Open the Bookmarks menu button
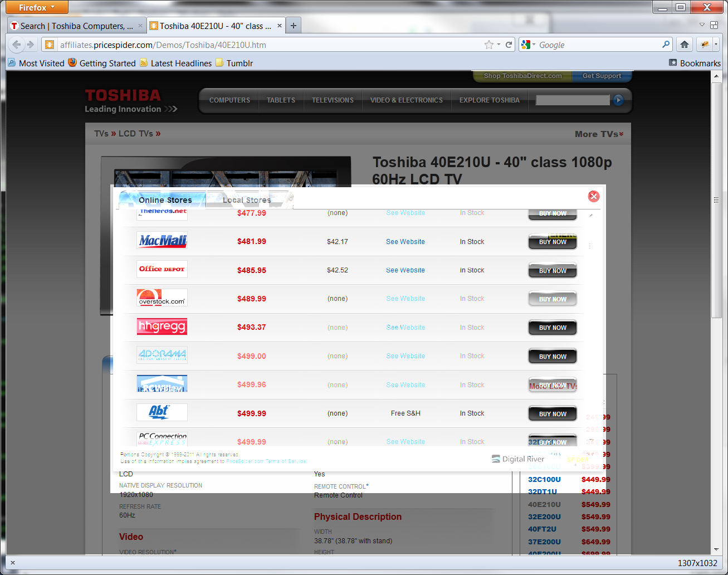This screenshot has width=728, height=575. pos(695,63)
